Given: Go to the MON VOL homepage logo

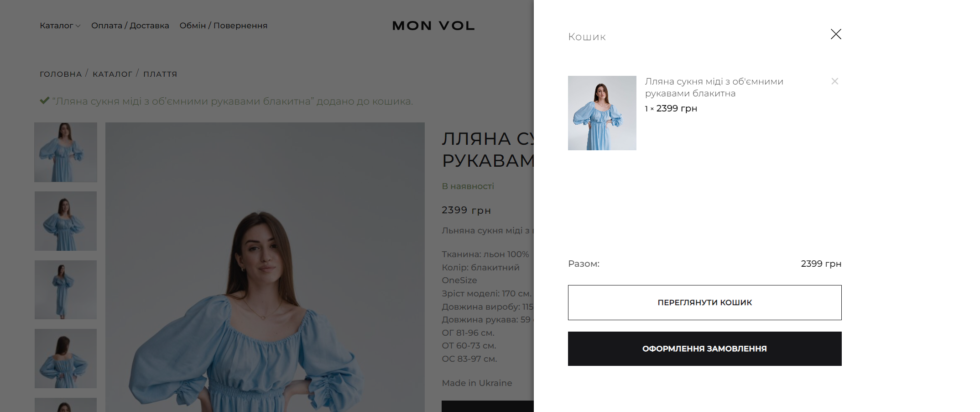Looking at the screenshot, I should click(x=433, y=26).
